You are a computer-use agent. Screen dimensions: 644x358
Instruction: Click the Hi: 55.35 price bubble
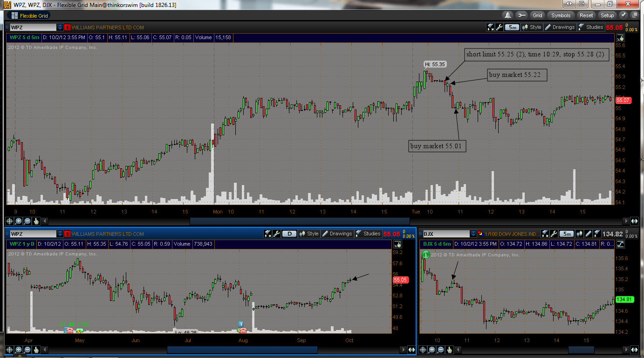434,64
